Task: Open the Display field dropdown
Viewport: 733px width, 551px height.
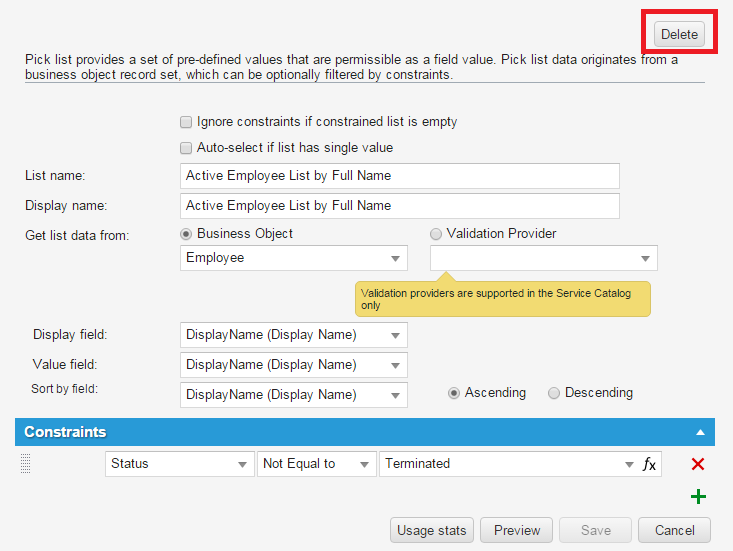Action: pyautogui.click(x=294, y=335)
